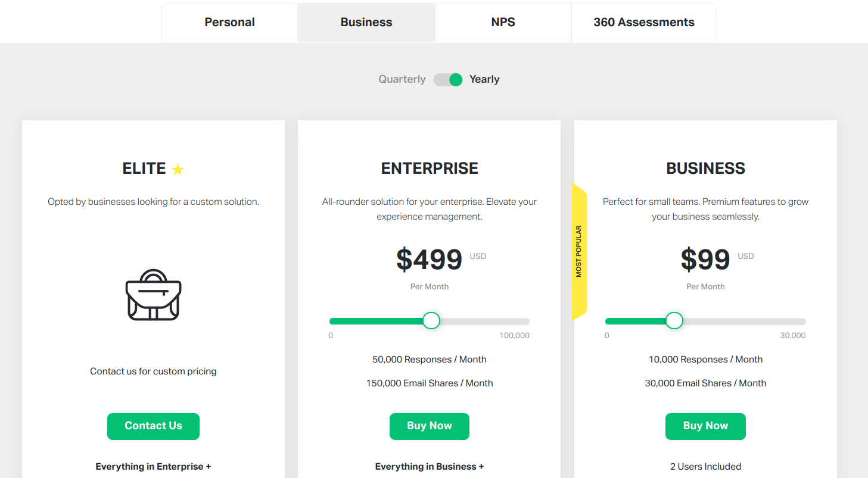Click the $499 Enterprise price
Image resolution: width=868 pixels, height=478 pixels.
(x=429, y=259)
